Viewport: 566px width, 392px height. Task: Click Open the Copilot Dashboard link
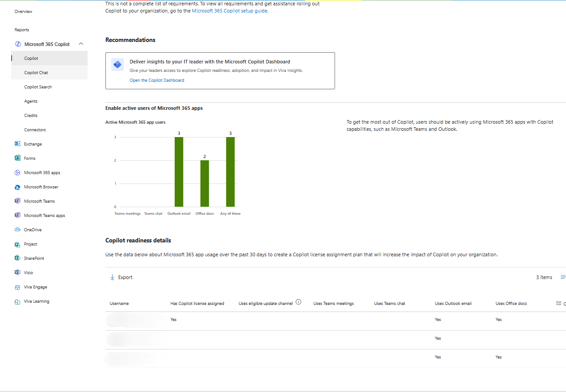point(157,80)
